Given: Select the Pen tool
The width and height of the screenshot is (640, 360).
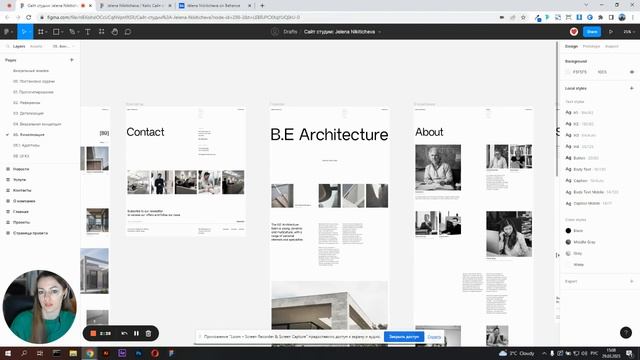Looking at the screenshot, I should tap(72, 32).
